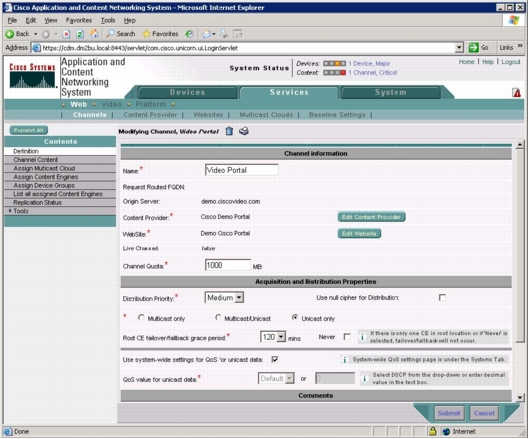Click the Cisco Systems logo
This screenshot has height=439, width=530.
pyautogui.click(x=32, y=76)
